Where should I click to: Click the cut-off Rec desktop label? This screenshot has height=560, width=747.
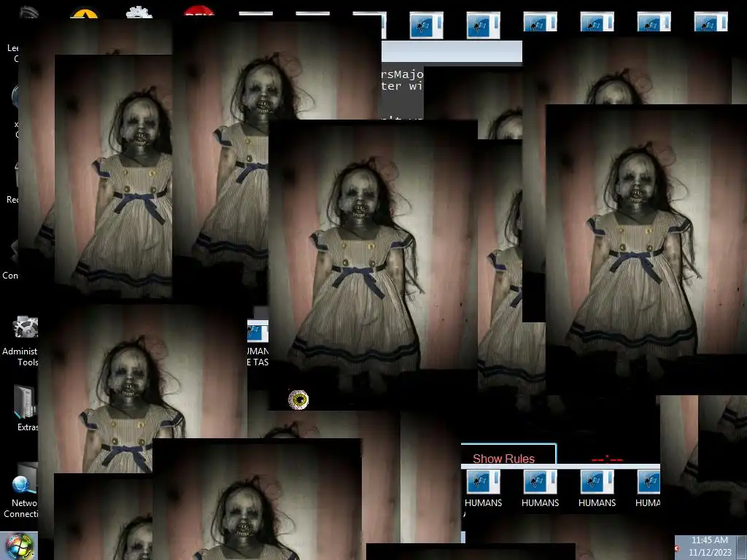pyautogui.click(x=12, y=200)
